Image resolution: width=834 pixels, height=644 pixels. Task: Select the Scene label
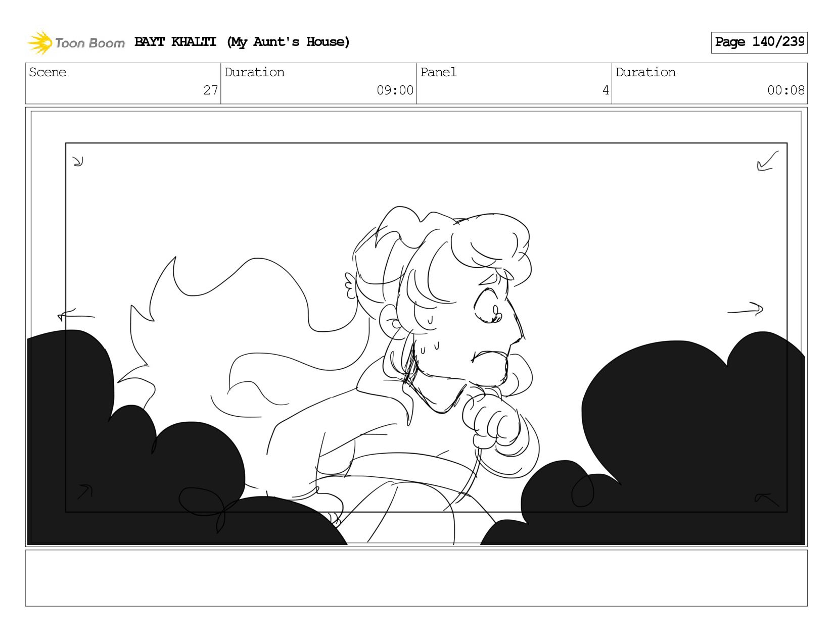pos(48,72)
